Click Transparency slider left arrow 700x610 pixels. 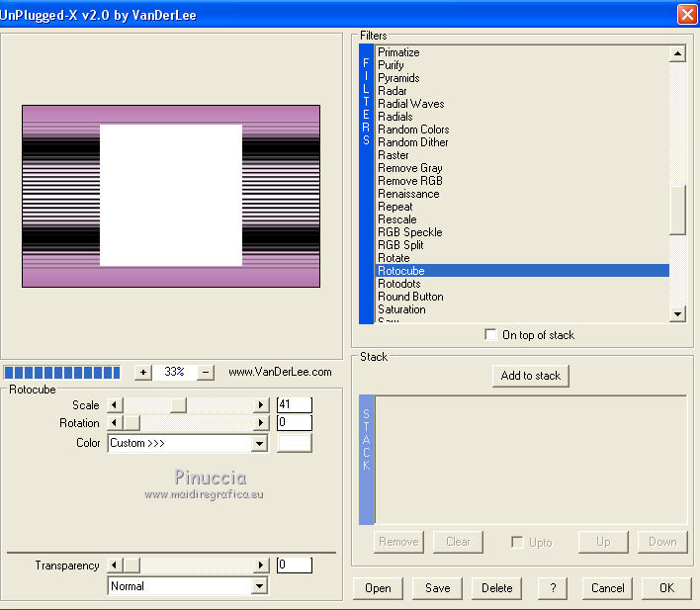point(115,566)
